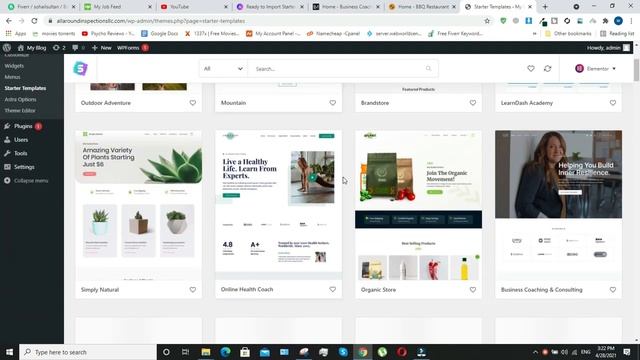
Task: Open Microsoft Edge from taskbar
Action: 225,352
